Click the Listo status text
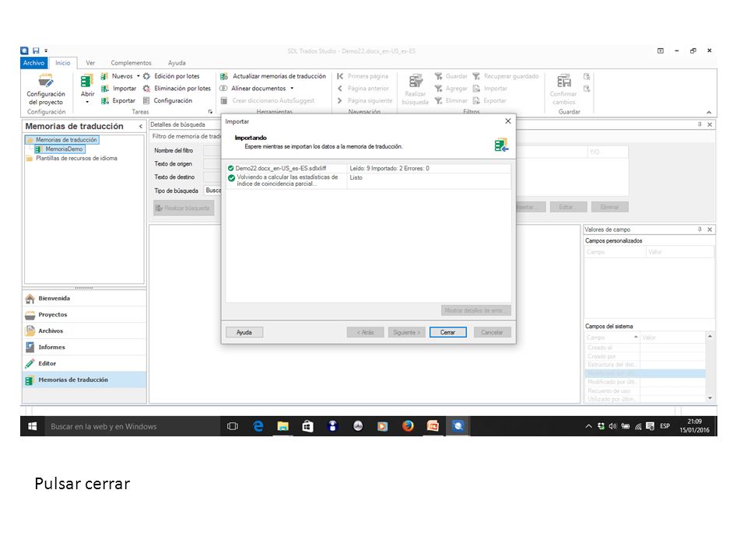The image size is (747, 560). (x=356, y=177)
